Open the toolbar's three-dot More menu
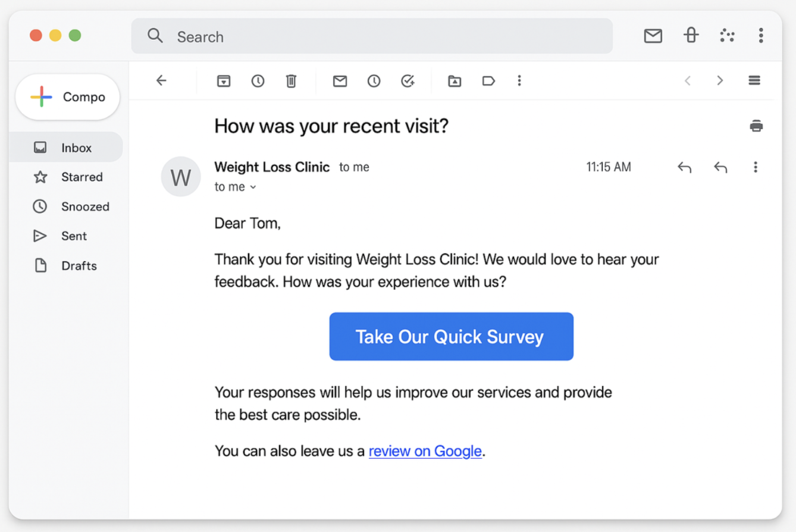Screen dimensions: 796x532 519,81
